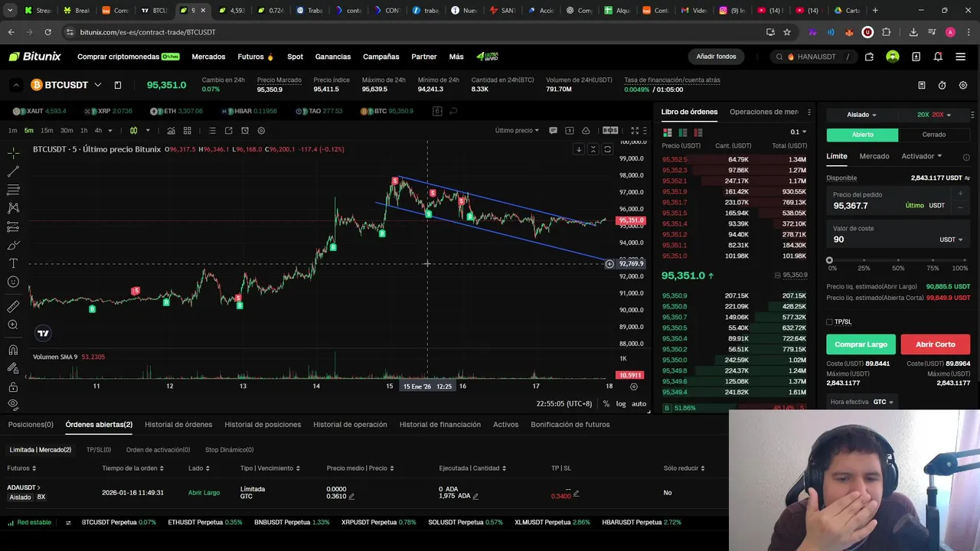The image size is (980, 551).
Task: Open order book 0.1 precision dropdown
Action: point(799,132)
